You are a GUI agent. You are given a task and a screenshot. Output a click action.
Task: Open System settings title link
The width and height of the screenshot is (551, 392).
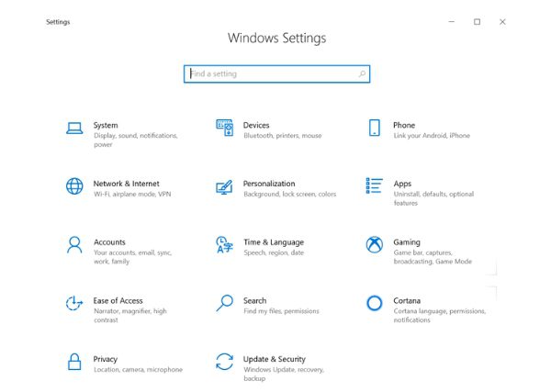point(106,126)
